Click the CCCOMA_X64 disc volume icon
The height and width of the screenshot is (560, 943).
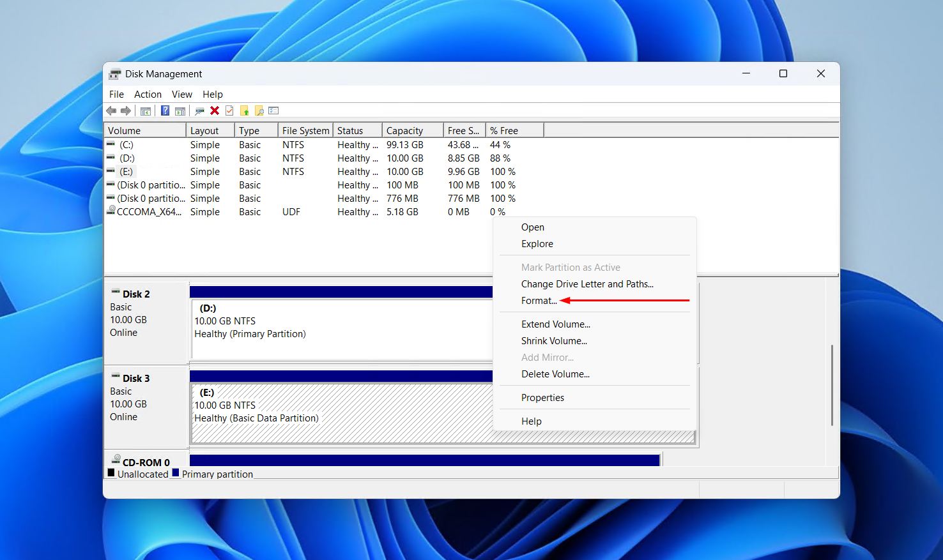click(x=111, y=211)
